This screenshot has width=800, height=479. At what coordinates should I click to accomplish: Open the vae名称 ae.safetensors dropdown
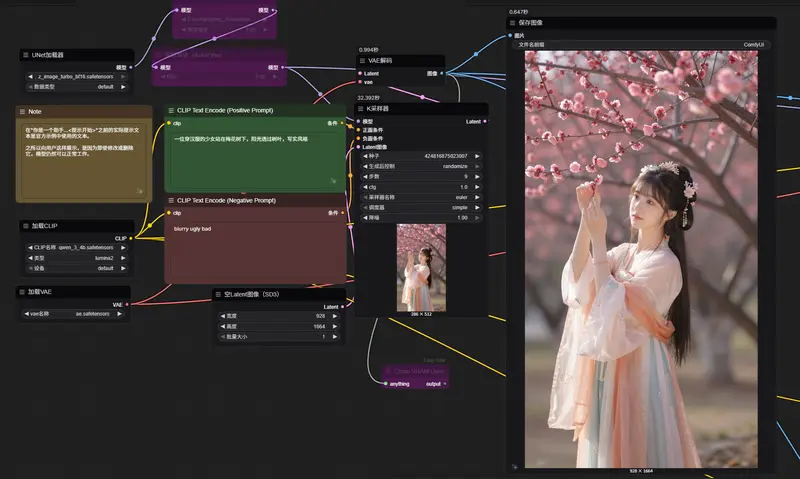coord(73,314)
